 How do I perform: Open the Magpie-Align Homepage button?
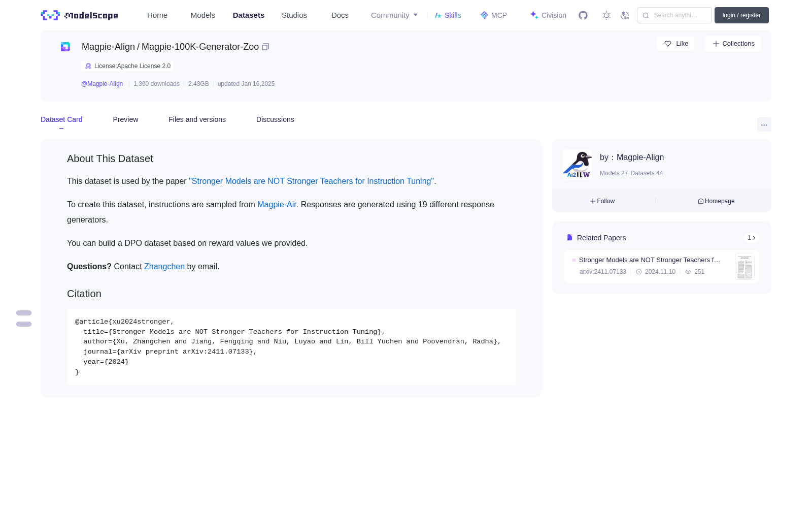716,201
